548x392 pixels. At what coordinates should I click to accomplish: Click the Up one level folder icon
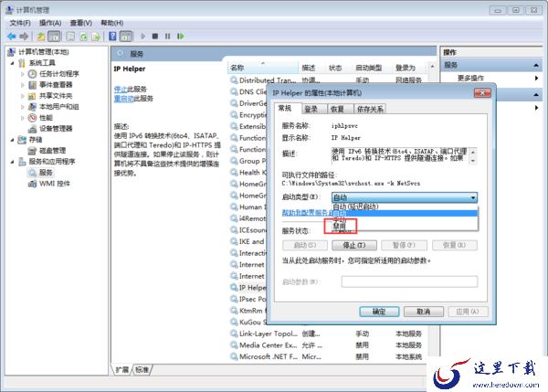click(x=41, y=37)
